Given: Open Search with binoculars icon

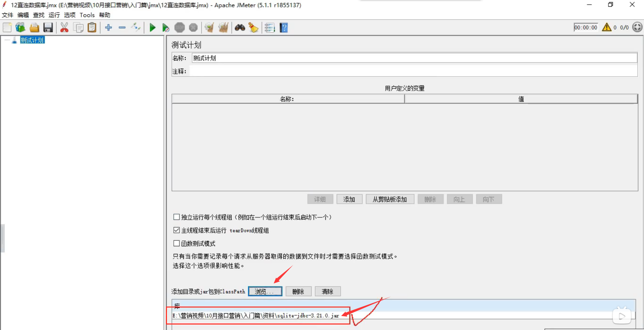Looking at the screenshot, I should click(240, 27).
